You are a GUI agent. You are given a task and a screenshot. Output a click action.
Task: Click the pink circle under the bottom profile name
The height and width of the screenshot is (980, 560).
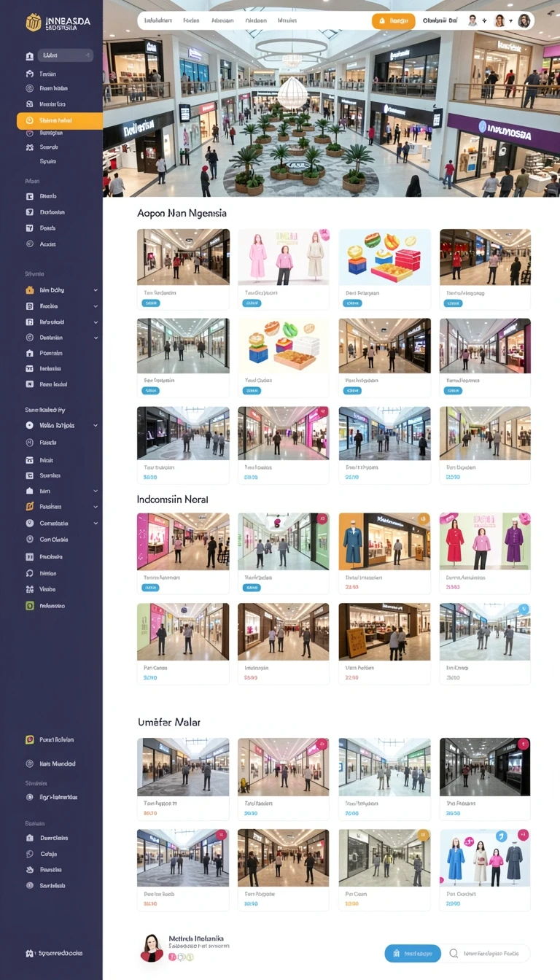173,957
